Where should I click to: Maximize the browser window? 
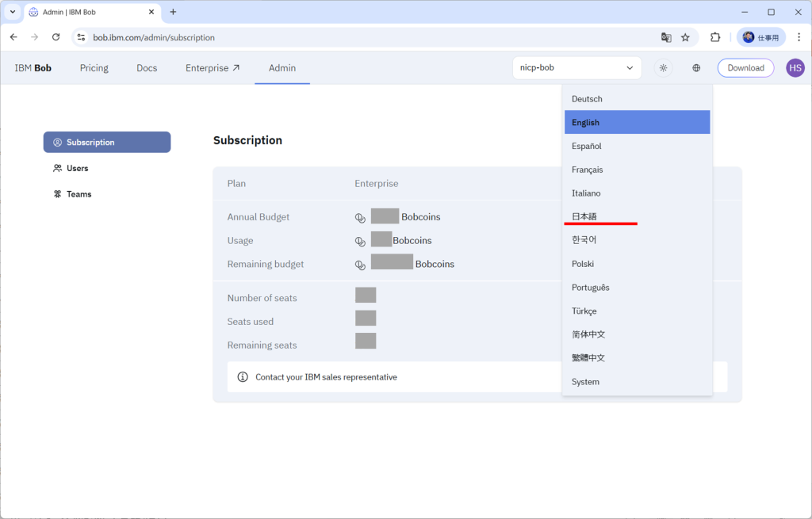pos(771,12)
